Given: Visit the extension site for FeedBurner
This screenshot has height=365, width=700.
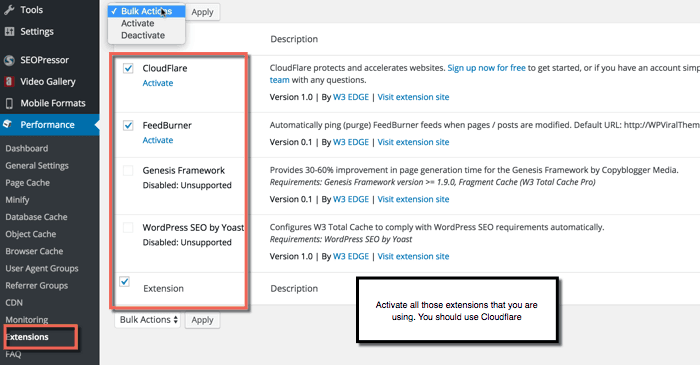Looking at the screenshot, I should pos(413,142).
